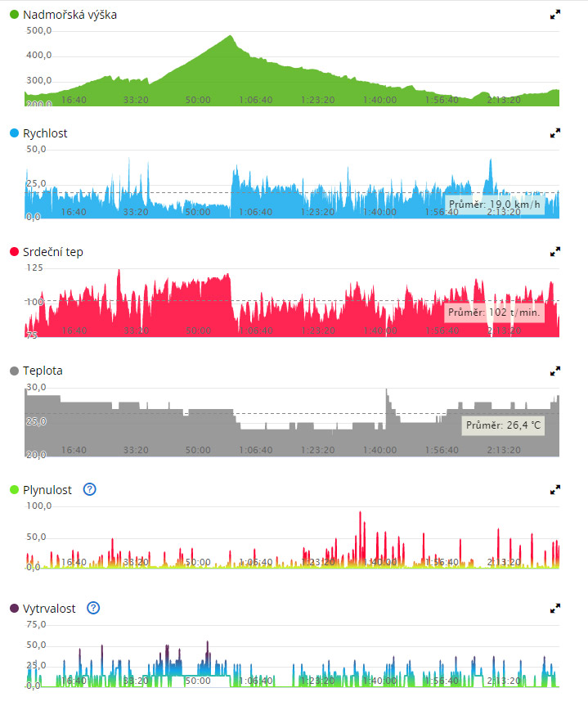Maximize the Plynulost chart
This screenshot has width=588, height=706.
[x=554, y=489]
